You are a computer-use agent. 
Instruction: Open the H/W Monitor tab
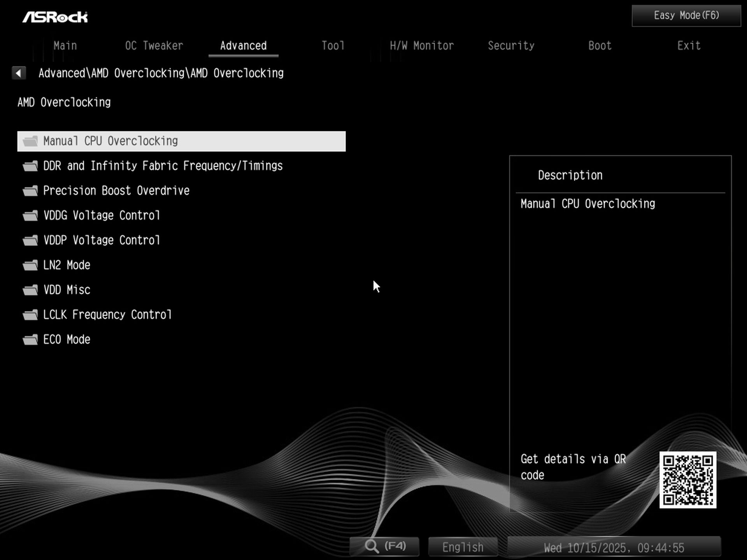tap(422, 45)
